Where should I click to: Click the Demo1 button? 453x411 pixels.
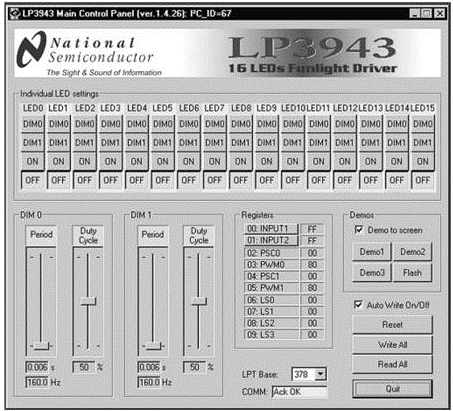(372, 252)
